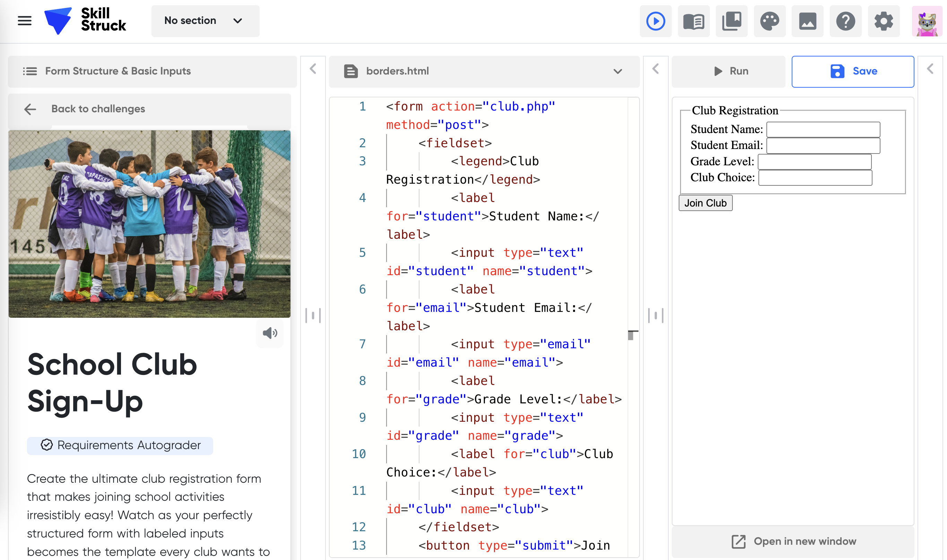Open the library collections icon
This screenshot has height=560, width=947.
(731, 21)
